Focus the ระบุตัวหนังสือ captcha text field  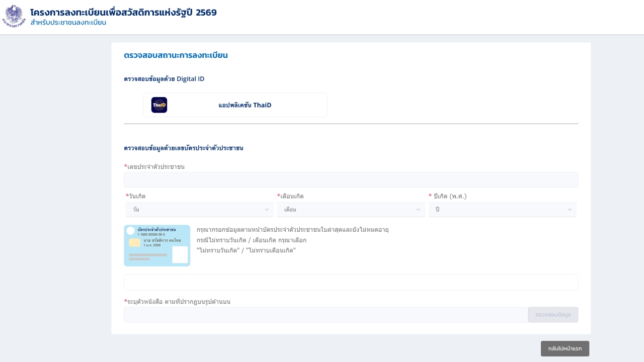click(326, 315)
